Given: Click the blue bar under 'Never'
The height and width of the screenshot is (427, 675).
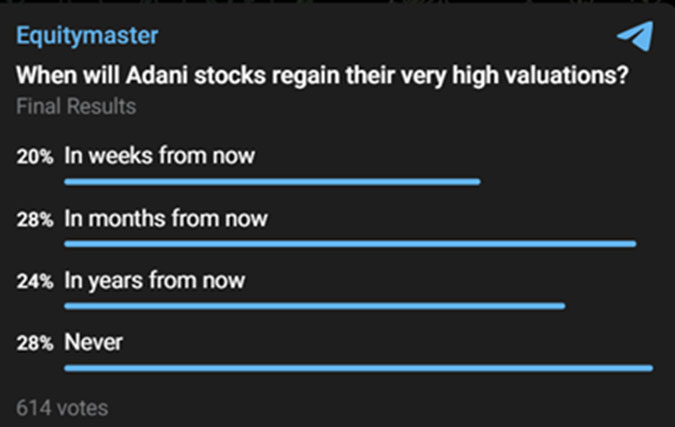Looking at the screenshot, I should (359, 368).
